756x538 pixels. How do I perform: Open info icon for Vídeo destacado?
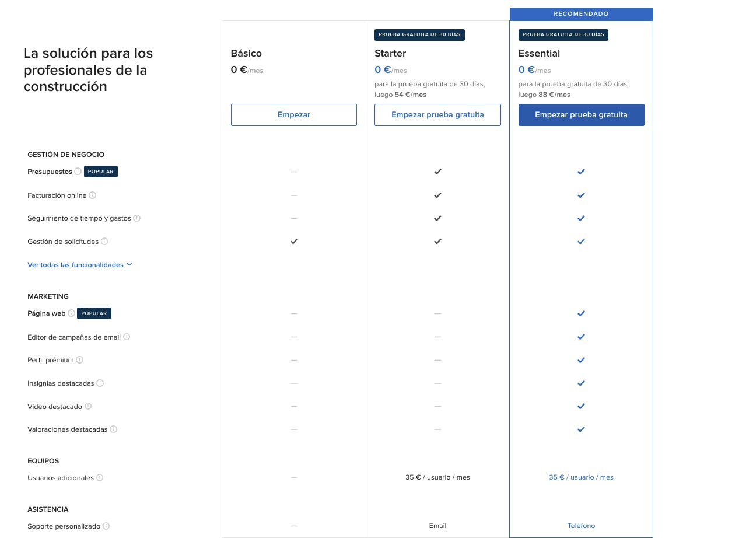[x=88, y=406]
